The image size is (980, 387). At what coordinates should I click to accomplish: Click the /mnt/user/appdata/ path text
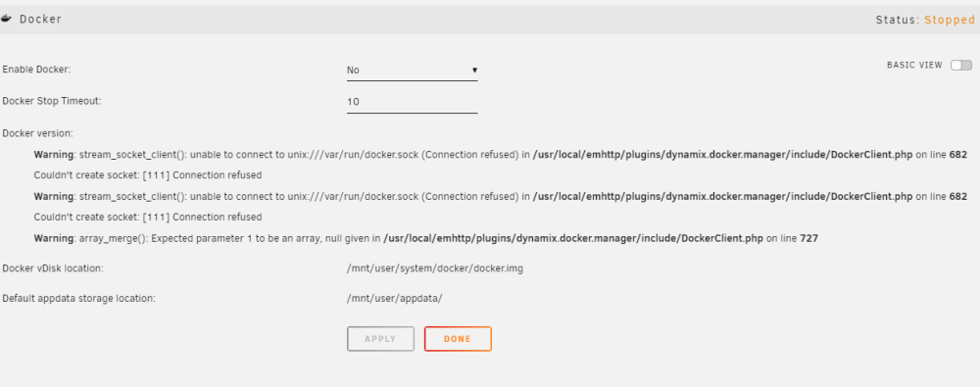394,298
